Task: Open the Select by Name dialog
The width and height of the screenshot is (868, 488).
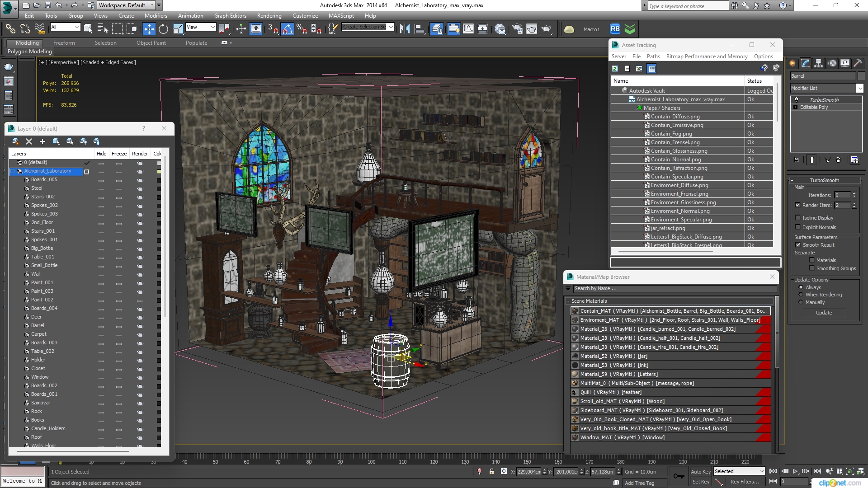Action: tap(103, 29)
